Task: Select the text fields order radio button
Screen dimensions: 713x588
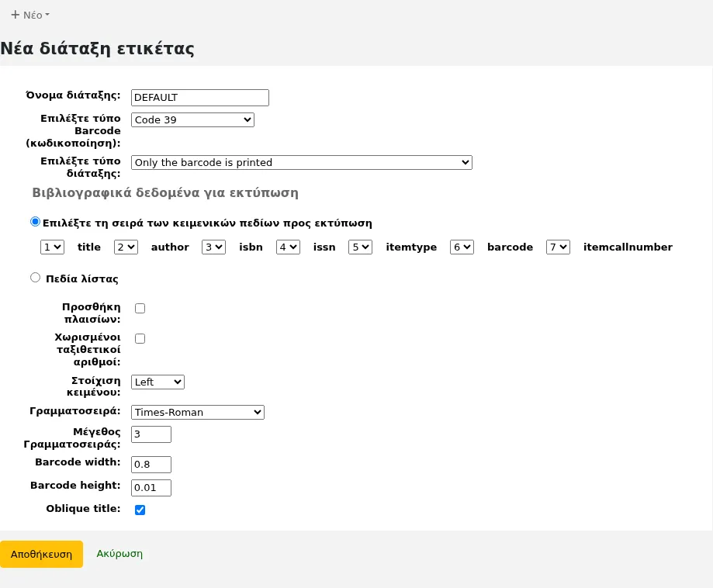Action: (x=35, y=222)
